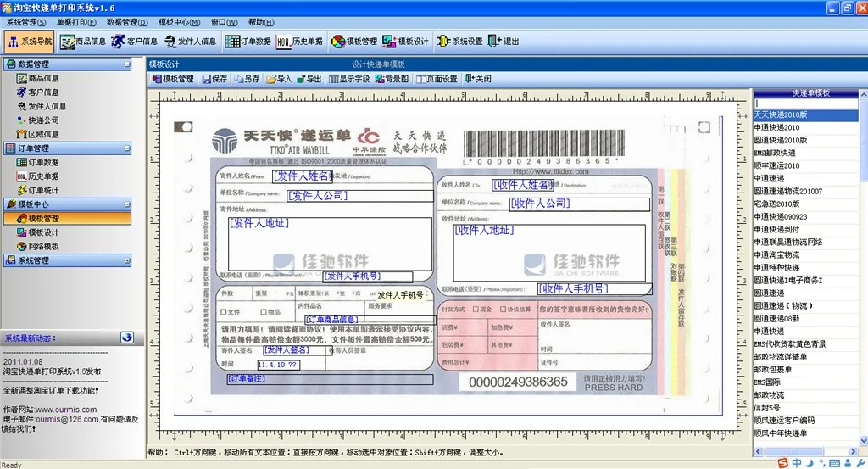Select the [订单商品信息] template field
The width and height of the screenshot is (868, 469).
[x=371, y=320]
